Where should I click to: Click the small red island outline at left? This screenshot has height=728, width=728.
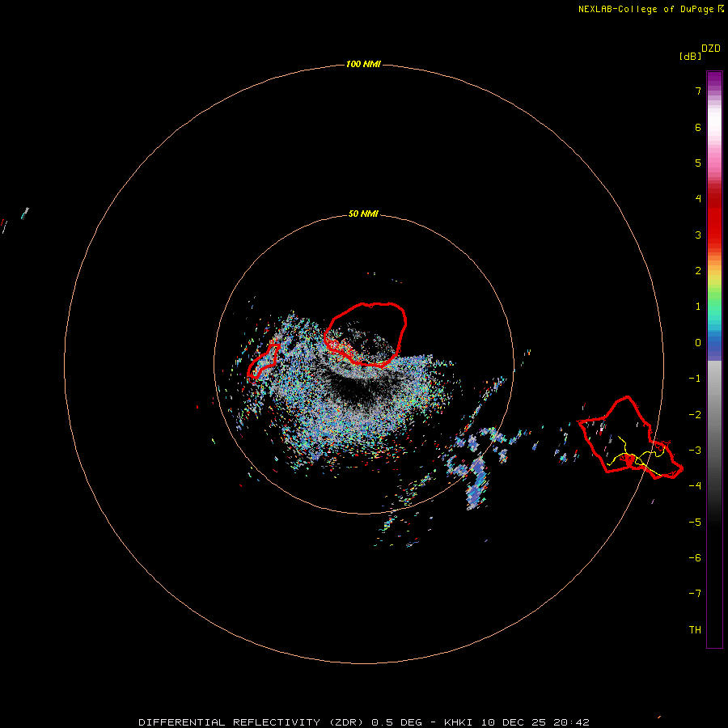263,361
